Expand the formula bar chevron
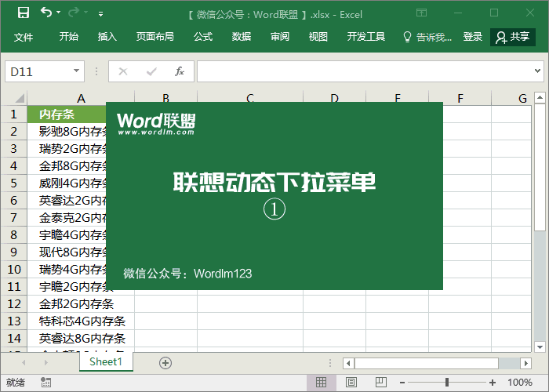This screenshot has width=549, height=392. coord(537,71)
